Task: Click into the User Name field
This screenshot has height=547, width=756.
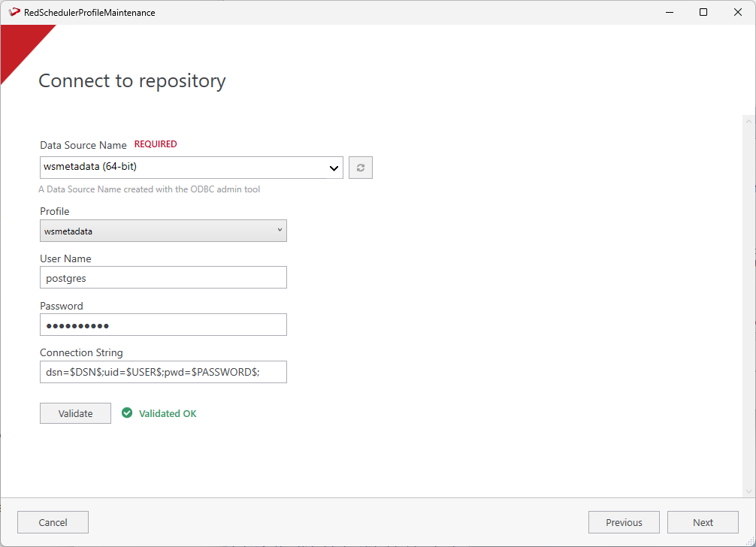Action: pos(163,277)
